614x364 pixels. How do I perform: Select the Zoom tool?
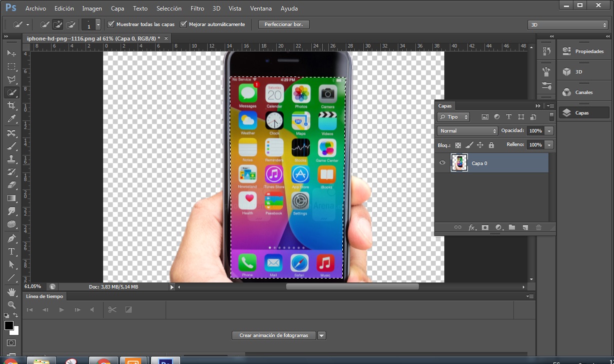(x=12, y=304)
